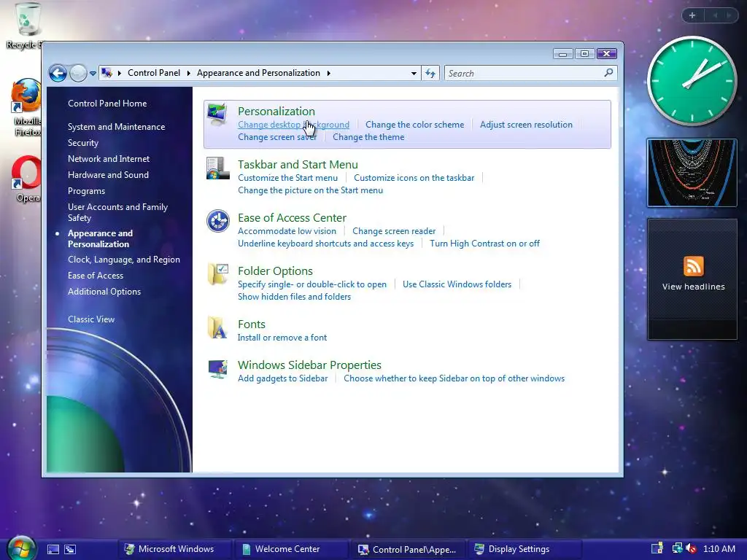Screen dimensions: 747x560
Task: Expand arrow before Control Panel breadcrumb
Action: (119, 73)
